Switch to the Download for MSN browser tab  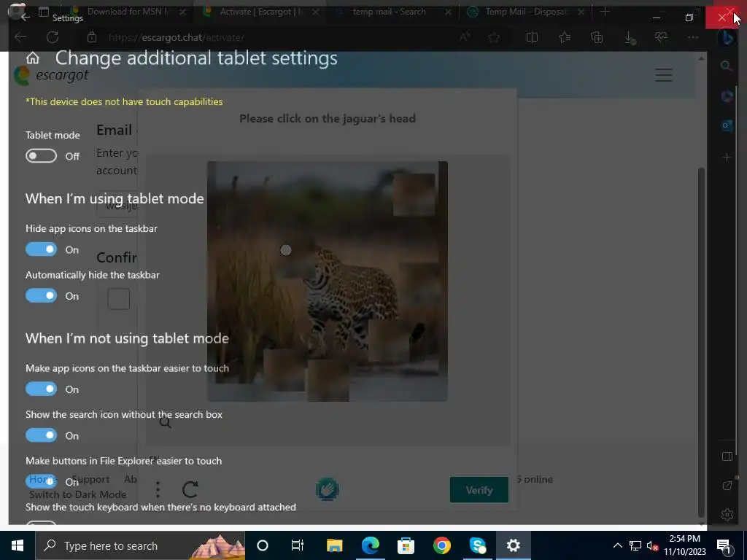[128, 12]
